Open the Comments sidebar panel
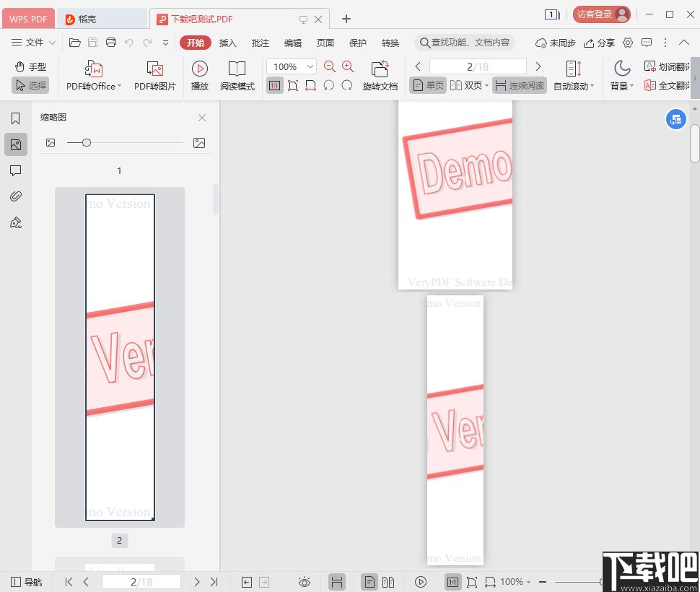The height and width of the screenshot is (592, 700). click(16, 170)
